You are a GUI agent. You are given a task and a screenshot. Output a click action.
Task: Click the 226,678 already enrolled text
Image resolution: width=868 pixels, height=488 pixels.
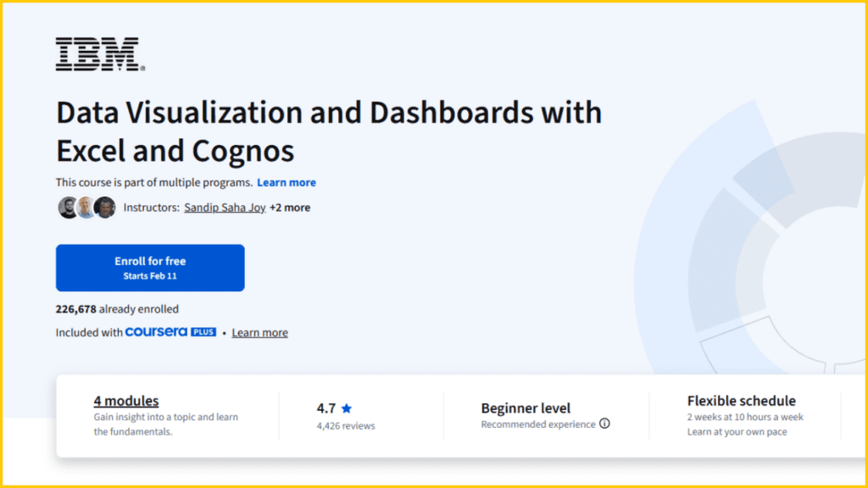pyautogui.click(x=117, y=309)
